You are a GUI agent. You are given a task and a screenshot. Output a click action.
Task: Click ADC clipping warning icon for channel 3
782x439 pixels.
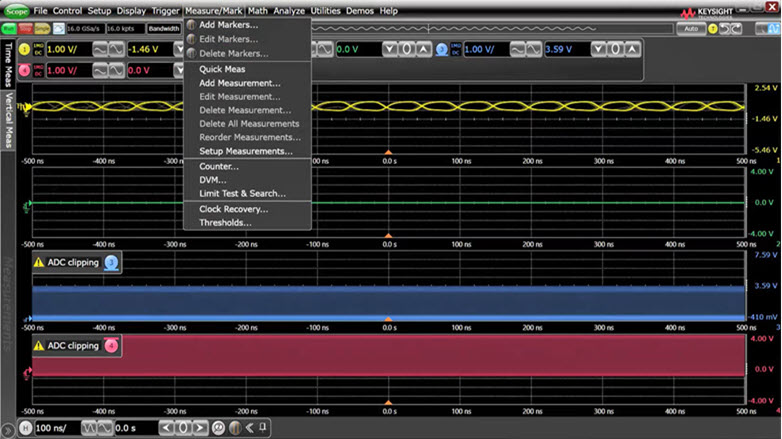point(39,263)
